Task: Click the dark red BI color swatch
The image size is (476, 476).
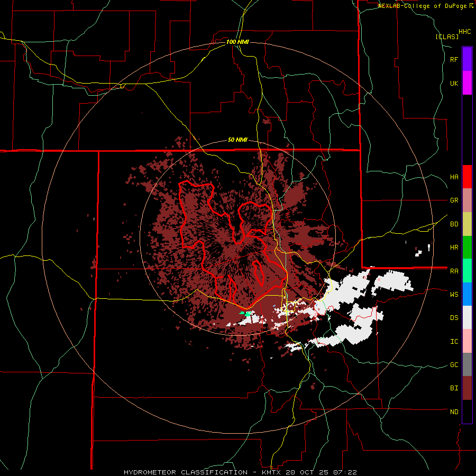Action: tap(467, 388)
